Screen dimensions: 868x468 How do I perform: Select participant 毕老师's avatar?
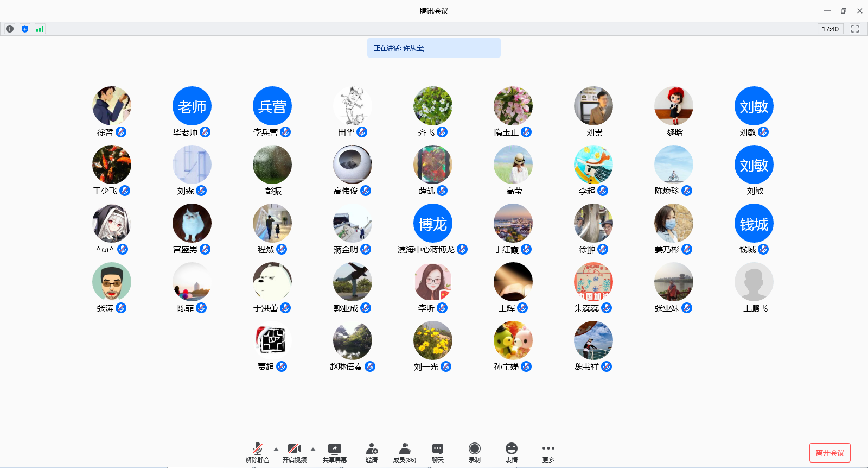192,106
